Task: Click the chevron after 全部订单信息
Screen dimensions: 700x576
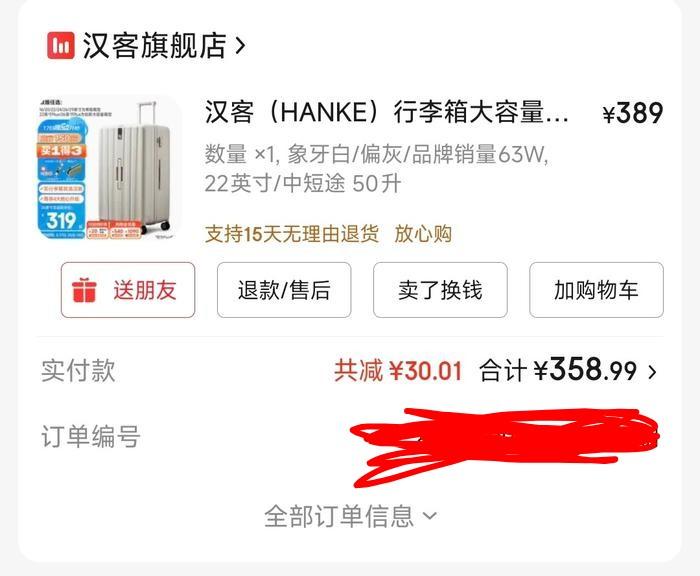Action: (x=429, y=516)
